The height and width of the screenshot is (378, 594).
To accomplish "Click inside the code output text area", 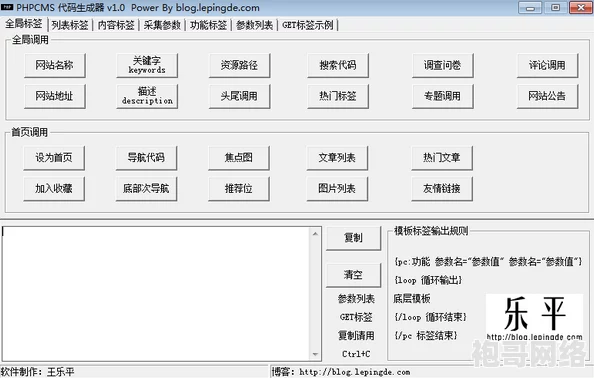I will coord(156,294).
